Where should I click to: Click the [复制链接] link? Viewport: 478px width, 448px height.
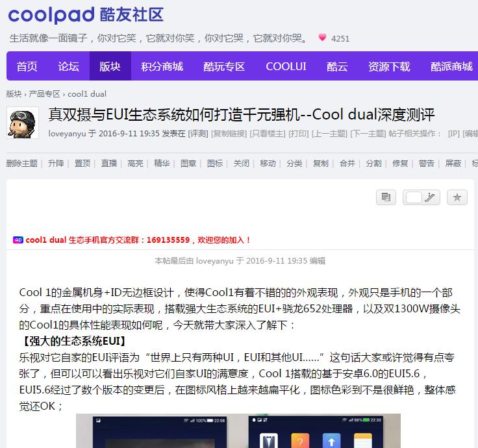click(229, 134)
